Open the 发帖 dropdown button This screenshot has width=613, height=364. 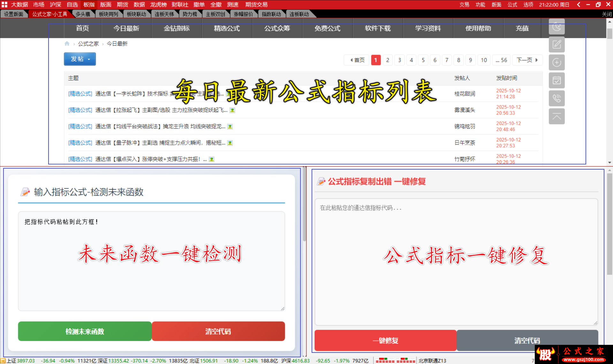(80, 59)
